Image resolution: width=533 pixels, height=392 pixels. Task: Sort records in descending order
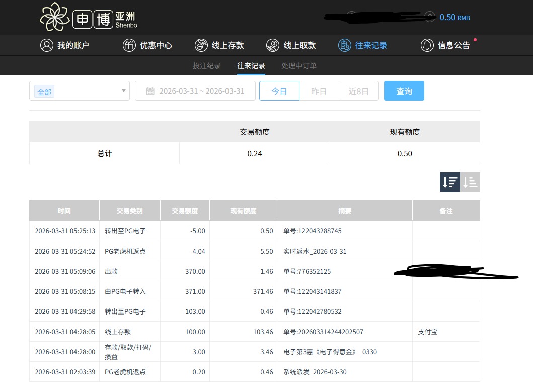(449, 182)
